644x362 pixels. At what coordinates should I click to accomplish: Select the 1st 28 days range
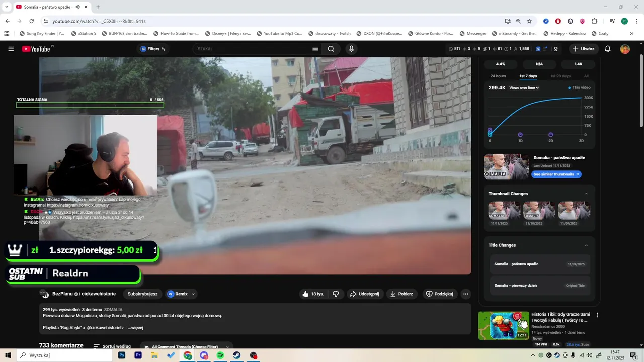coord(560,76)
